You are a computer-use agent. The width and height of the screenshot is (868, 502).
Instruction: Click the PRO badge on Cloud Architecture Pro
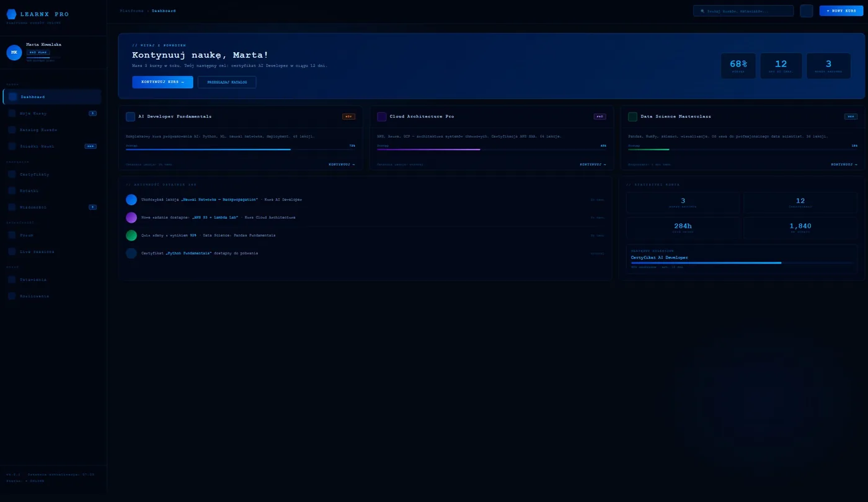pos(600,116)
